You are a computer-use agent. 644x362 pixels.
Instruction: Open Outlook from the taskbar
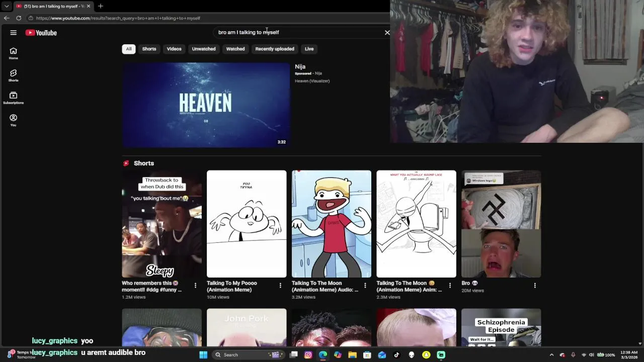[x=382, y=355]
